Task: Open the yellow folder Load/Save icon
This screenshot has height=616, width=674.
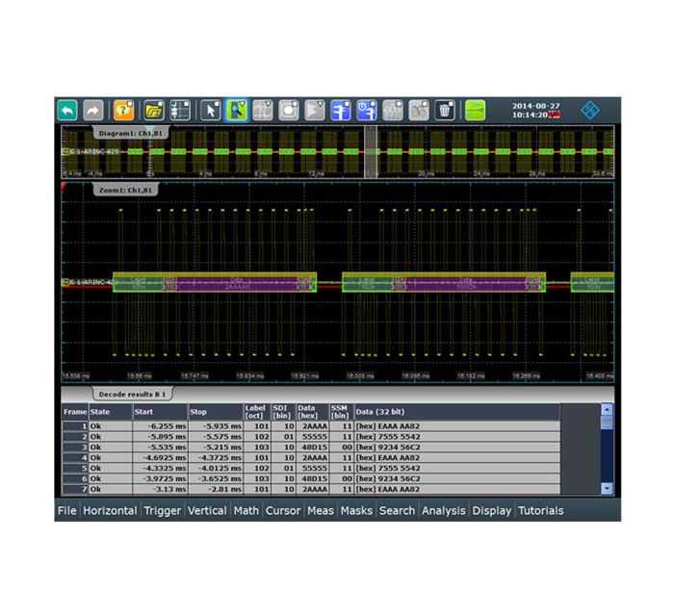Action: pyautogui.click(x=154, y=111)
